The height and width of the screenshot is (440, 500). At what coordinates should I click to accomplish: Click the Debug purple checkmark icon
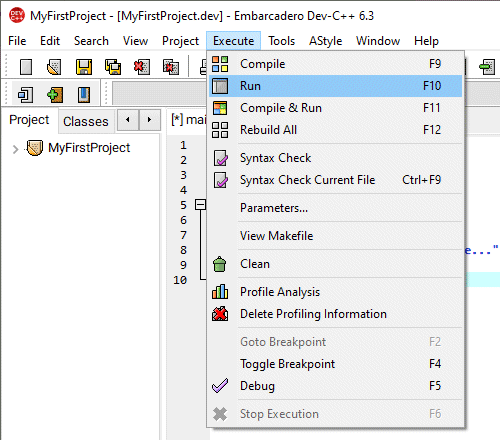click(x=220, y=386)
